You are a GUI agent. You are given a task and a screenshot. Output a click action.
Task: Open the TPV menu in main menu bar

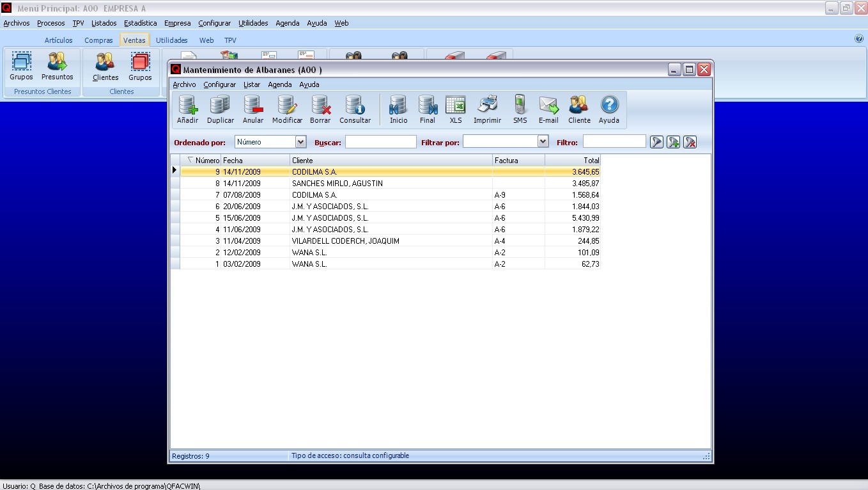[78, 23]
